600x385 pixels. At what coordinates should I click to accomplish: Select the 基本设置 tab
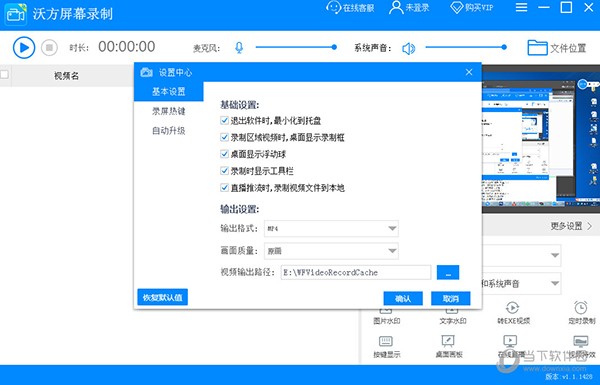tap(169, 91)
